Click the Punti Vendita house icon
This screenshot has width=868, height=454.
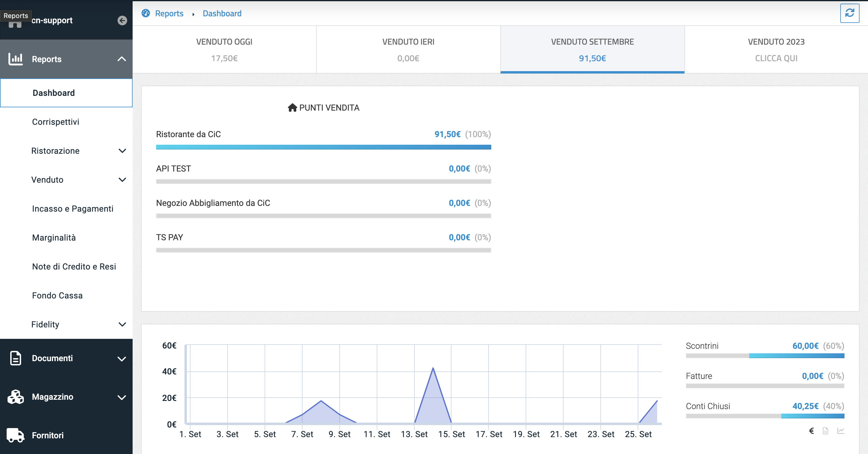coord(292,108)
